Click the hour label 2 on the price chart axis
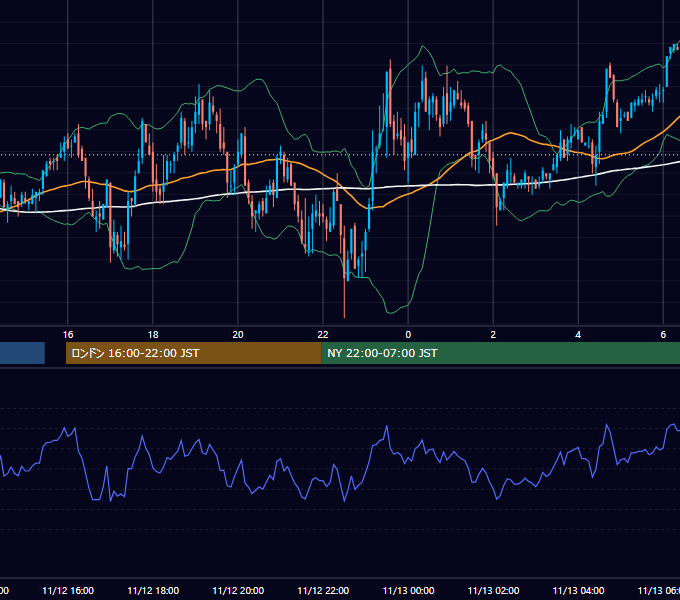 click(493, 335)
